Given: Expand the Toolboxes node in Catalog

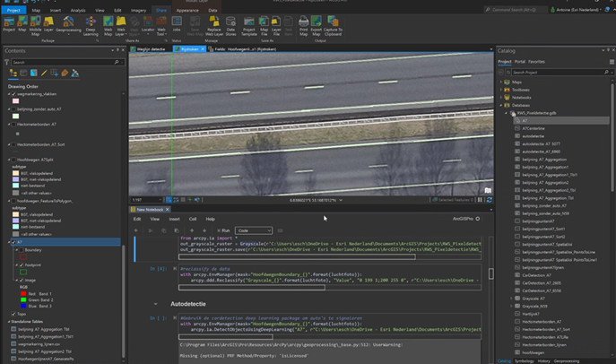Looking at the screenshot, I should coord(501,90).
